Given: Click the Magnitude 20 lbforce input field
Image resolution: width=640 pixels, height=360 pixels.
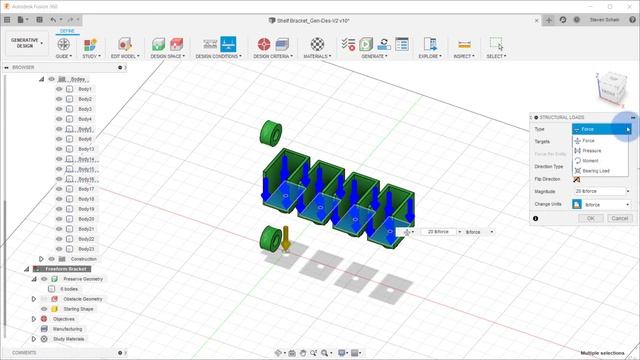Looking at the screenshot, I should (x=599, y=191).
